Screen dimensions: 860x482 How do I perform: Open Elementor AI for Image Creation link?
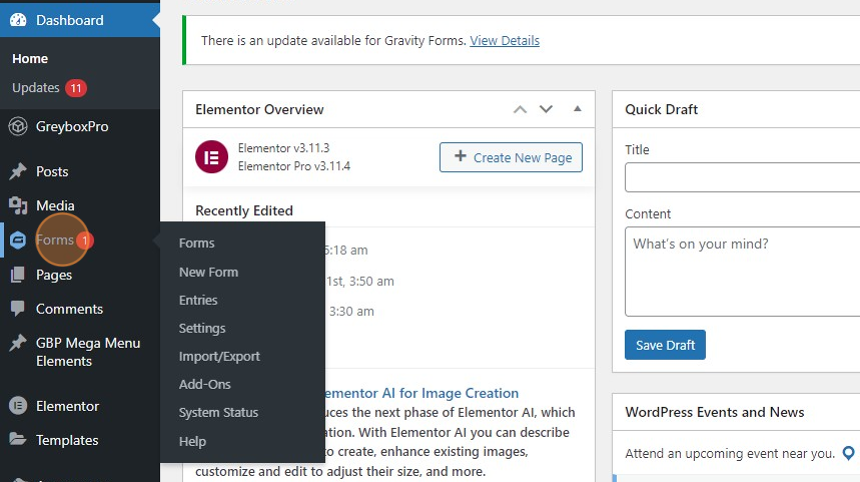coord(420,393)
